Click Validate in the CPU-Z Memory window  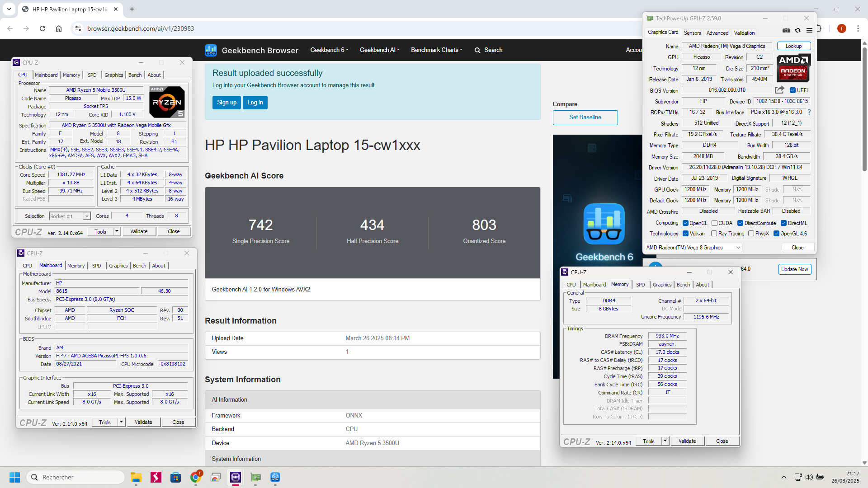pyautogui.click(x=687, y=441)
